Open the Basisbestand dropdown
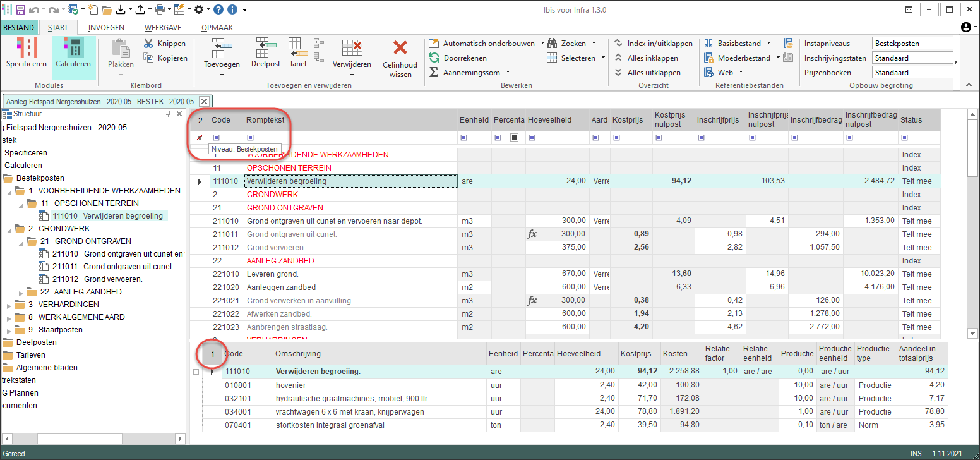 [768, 44]
